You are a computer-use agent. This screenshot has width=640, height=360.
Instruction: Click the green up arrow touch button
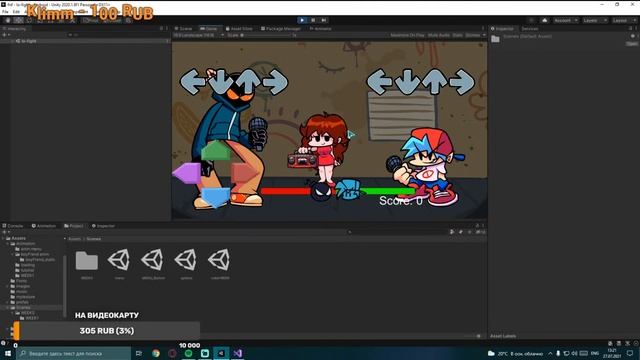point(216,150)
